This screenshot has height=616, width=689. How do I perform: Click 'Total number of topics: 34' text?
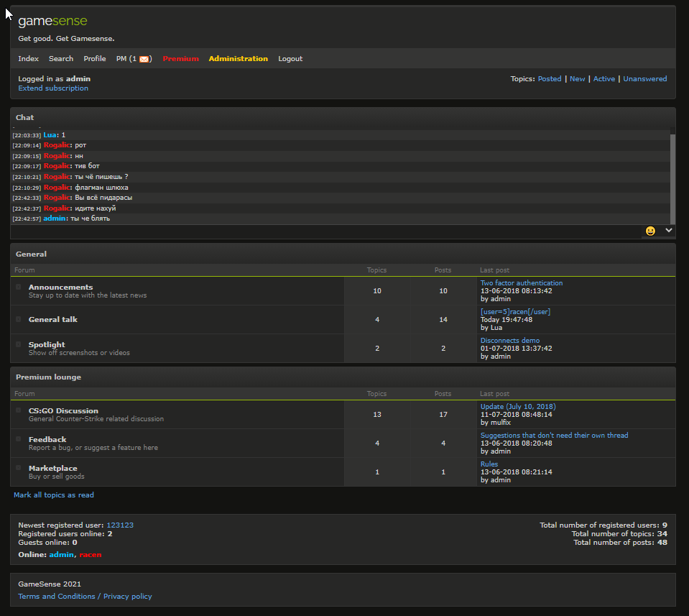pyautogui.click(x=619, y=534)
